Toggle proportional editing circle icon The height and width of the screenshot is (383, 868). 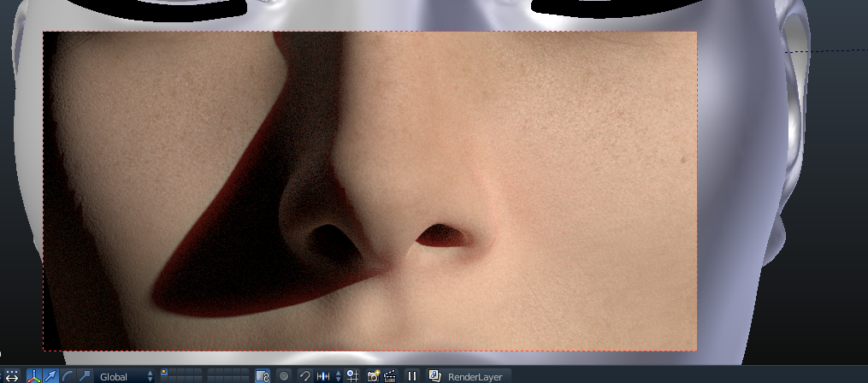284,376
